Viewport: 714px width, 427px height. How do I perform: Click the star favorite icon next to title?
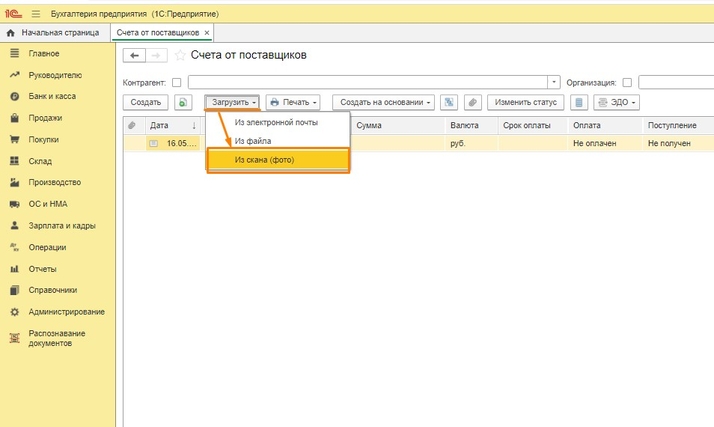(x=181, y=55)
